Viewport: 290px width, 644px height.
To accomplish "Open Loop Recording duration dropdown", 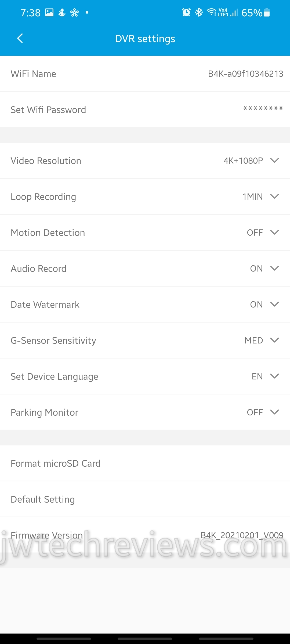I will (274, 196).
